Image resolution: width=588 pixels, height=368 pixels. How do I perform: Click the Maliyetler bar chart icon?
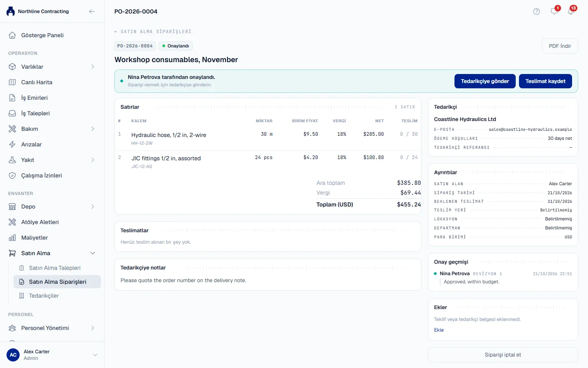pos(12,238)
